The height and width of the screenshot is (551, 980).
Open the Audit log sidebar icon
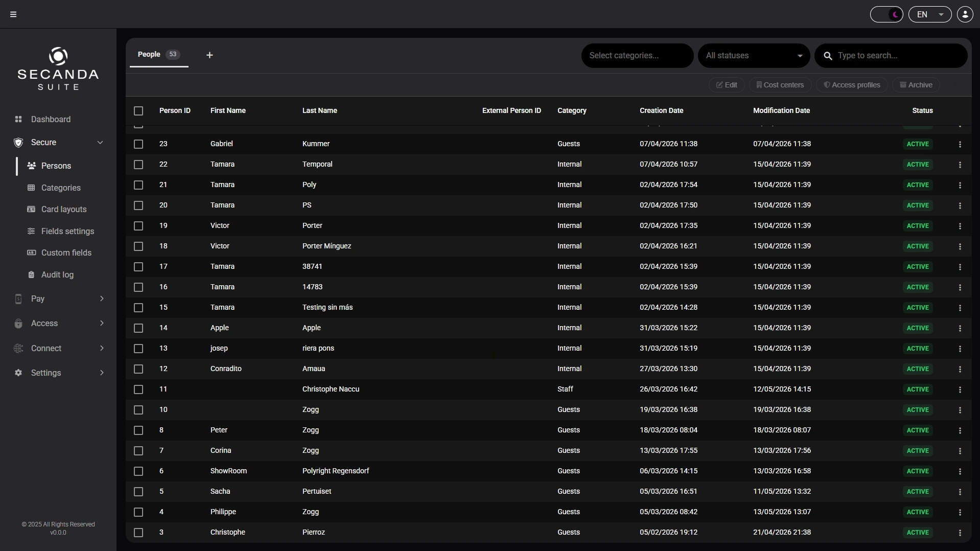31,274
